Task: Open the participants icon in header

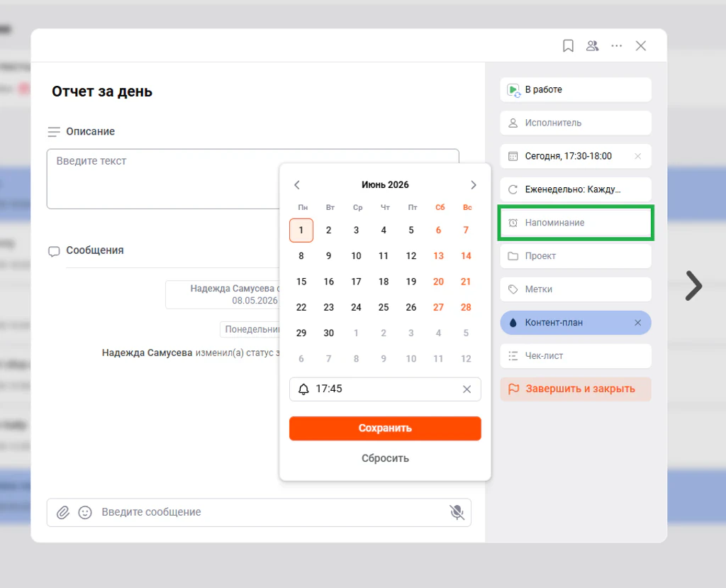Action: (592, 46)
